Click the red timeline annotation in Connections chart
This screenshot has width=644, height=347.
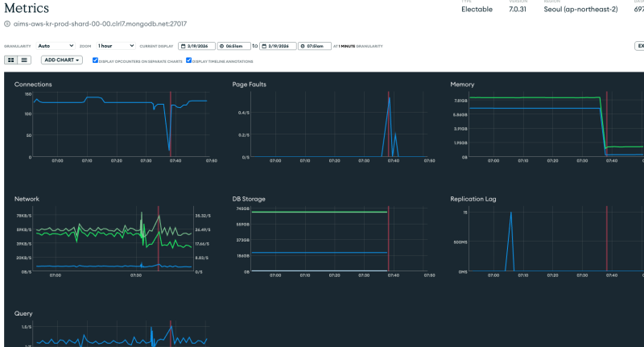pos(171,121)
